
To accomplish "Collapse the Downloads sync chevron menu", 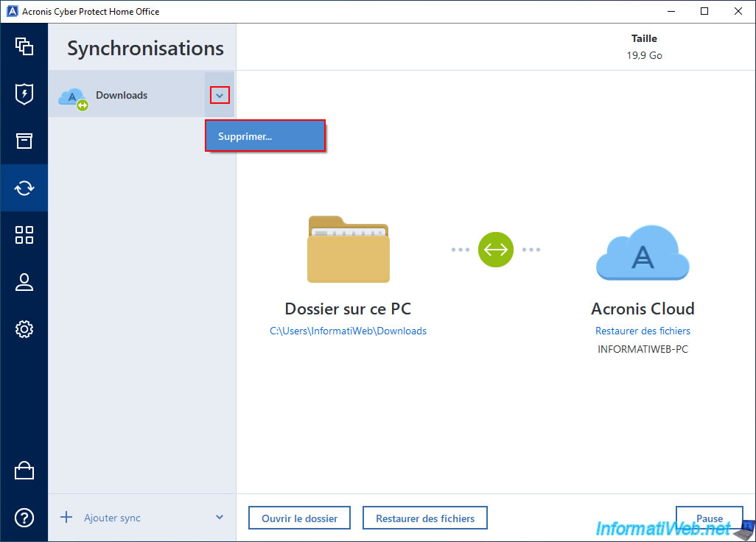I will click(220, 95).
